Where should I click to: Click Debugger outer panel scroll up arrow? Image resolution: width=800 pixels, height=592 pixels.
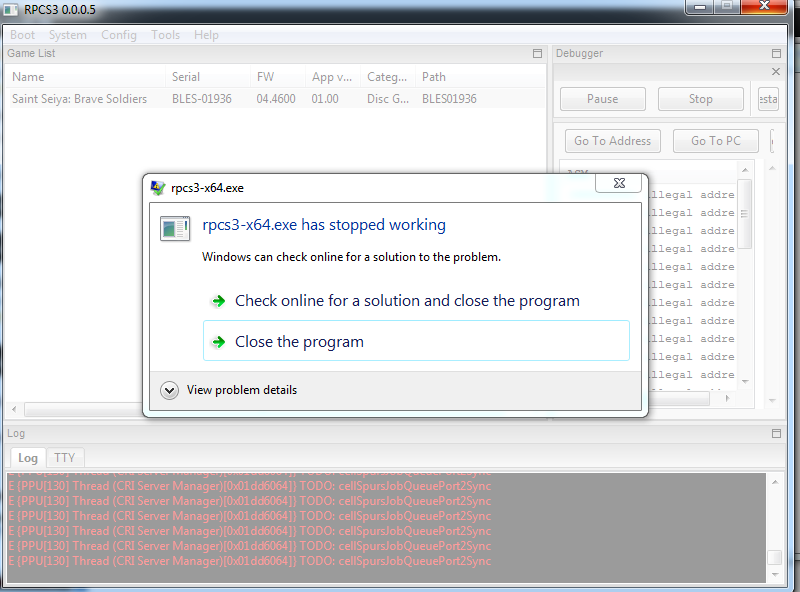[x=772, y=168]
